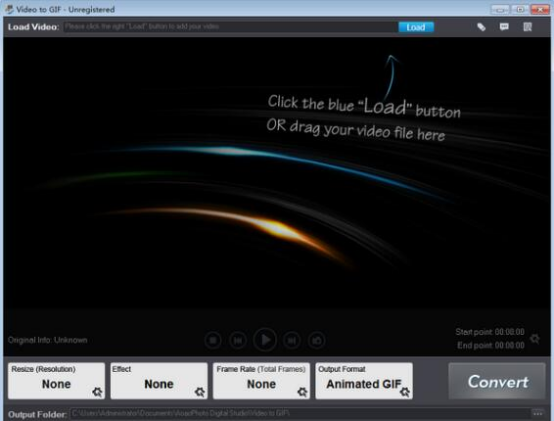Open the register tag icon
This screenshot has width=554, height=421.
(481, 27)
